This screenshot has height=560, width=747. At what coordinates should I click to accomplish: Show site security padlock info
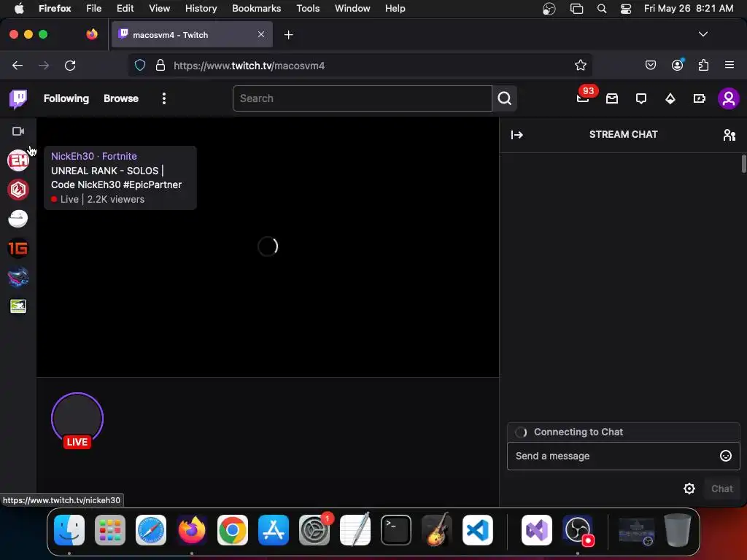[160, 65]
